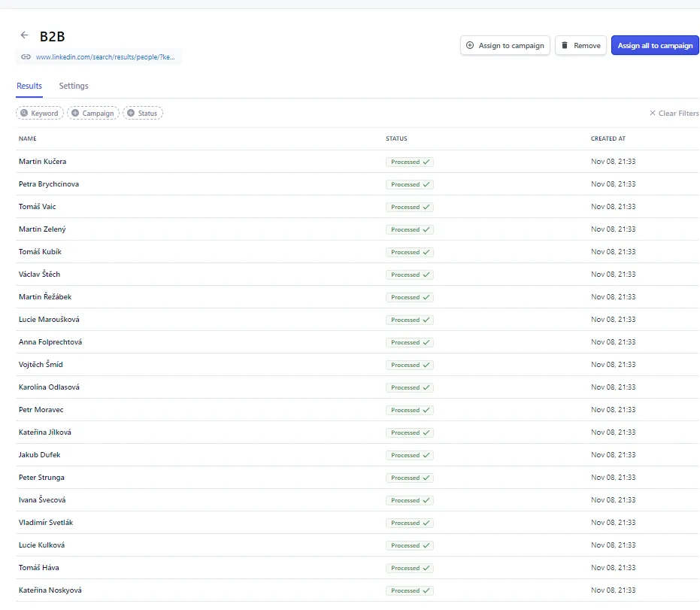Viewport: 700px width, 610px height.
Task: Select Kateřina Noskyová
Action: point(50,590)
